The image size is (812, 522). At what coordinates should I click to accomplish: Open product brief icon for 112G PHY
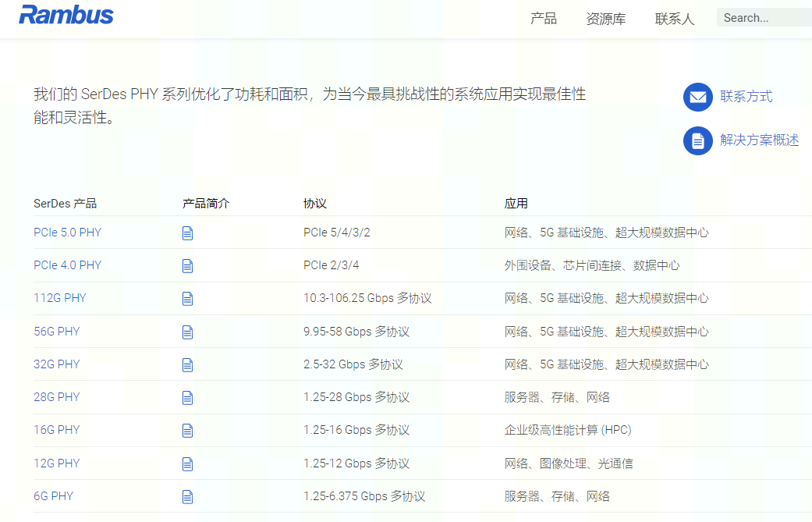(187, 299)
